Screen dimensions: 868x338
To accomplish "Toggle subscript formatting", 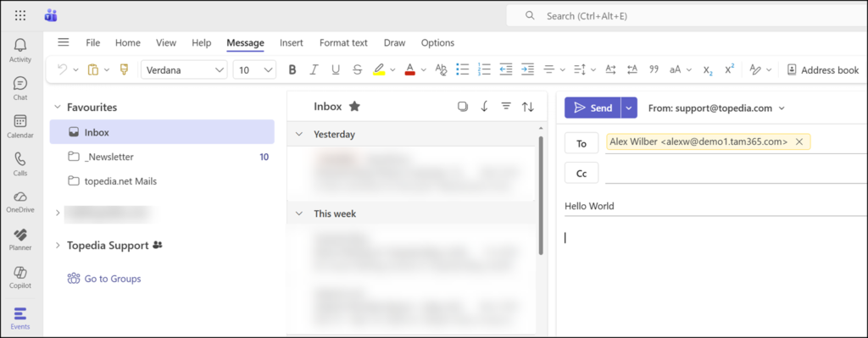I will pos(708,69).
